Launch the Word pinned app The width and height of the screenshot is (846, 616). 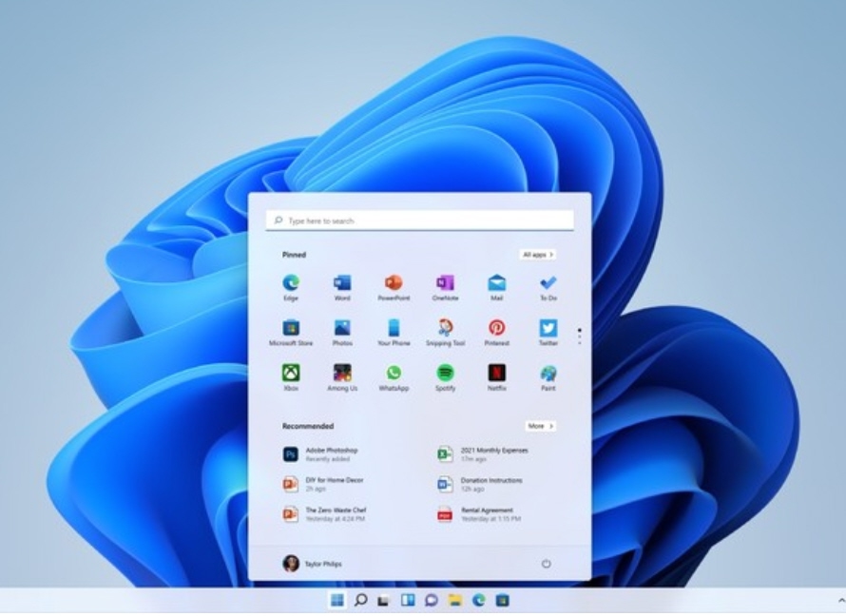coord(342,287)
